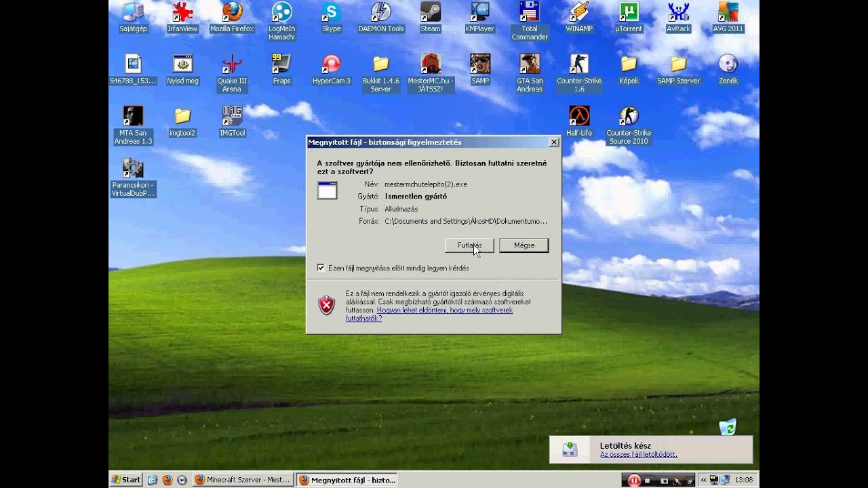The width and height of the screenshot is (868, 488).
Task: Pause recording with red recorder button
Action: [634, 481]
